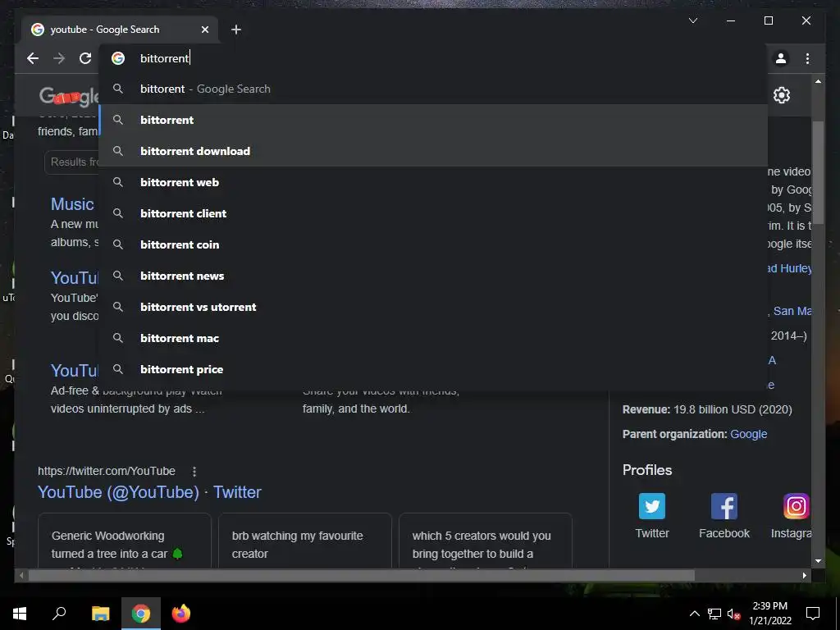Click the muted volume tray icon
The image size is (840, 630).
pos(733,614)
